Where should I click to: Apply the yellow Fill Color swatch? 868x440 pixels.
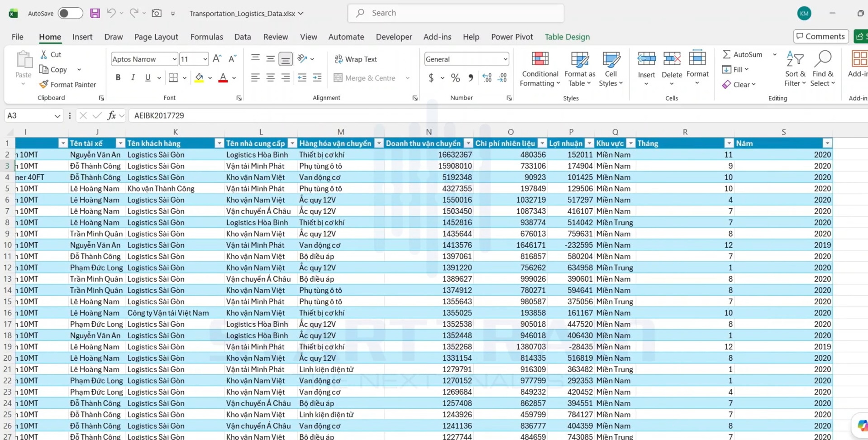point(199,78)
